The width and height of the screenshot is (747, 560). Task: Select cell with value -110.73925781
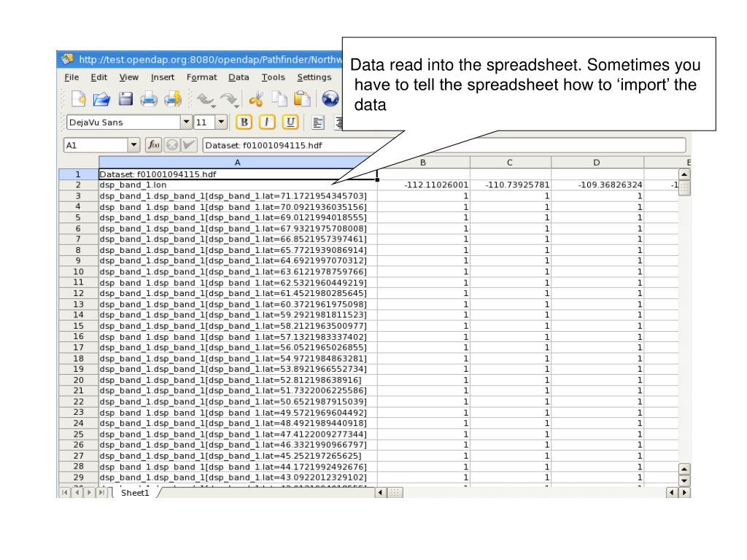pos(510,184)
